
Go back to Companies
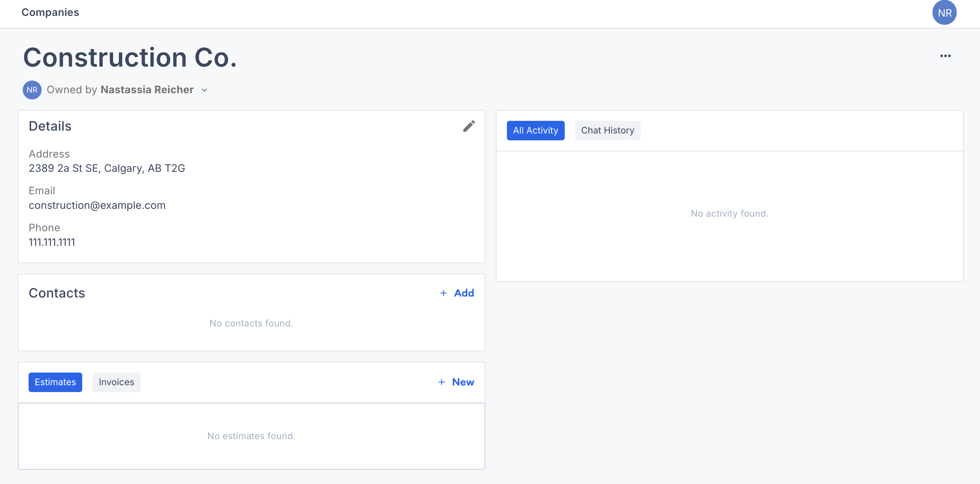tap(50, 13)
